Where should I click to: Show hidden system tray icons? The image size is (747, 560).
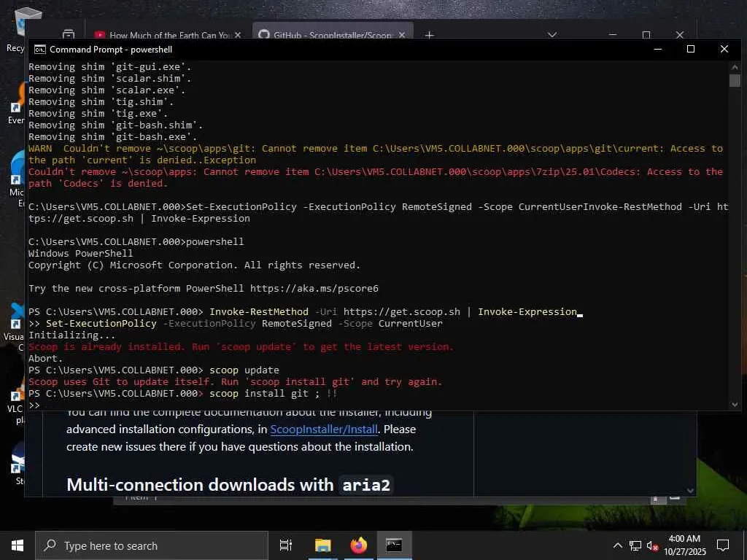pyautogui.click(x=617, y=545)
